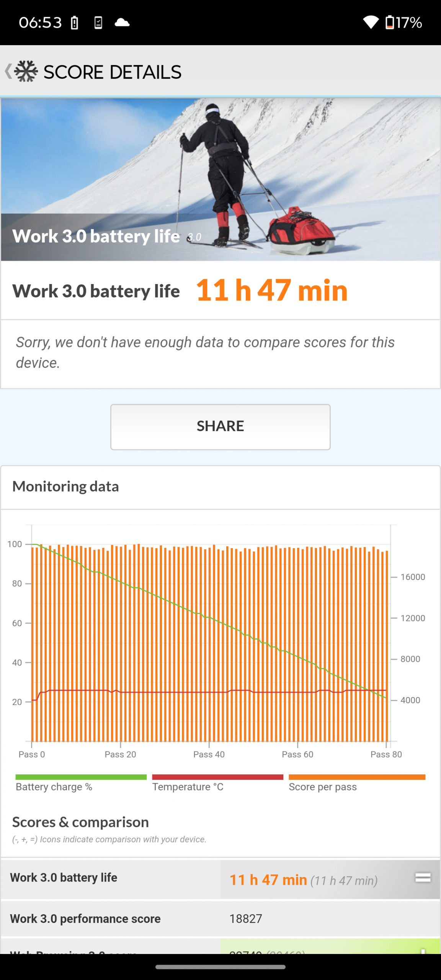Tap the back chevron in header
The image size is (441, 980).
pyautogui.click(x=8, y=71)
